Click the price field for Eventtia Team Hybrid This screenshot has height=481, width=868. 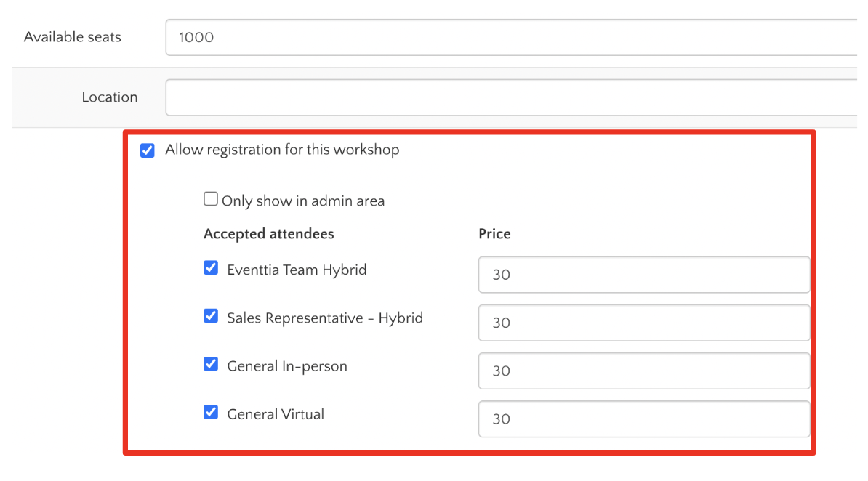(x=643, y=275)
